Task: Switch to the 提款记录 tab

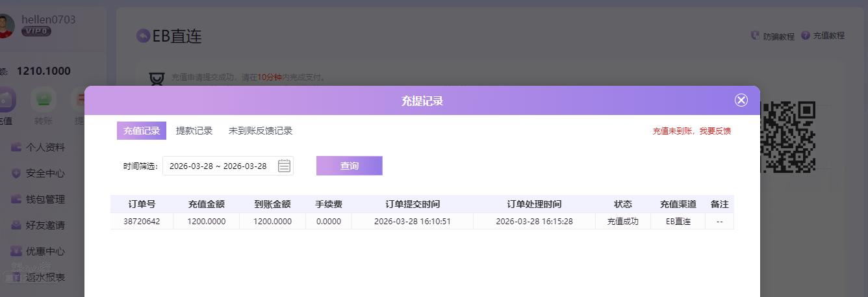Action: pos(194,131)
